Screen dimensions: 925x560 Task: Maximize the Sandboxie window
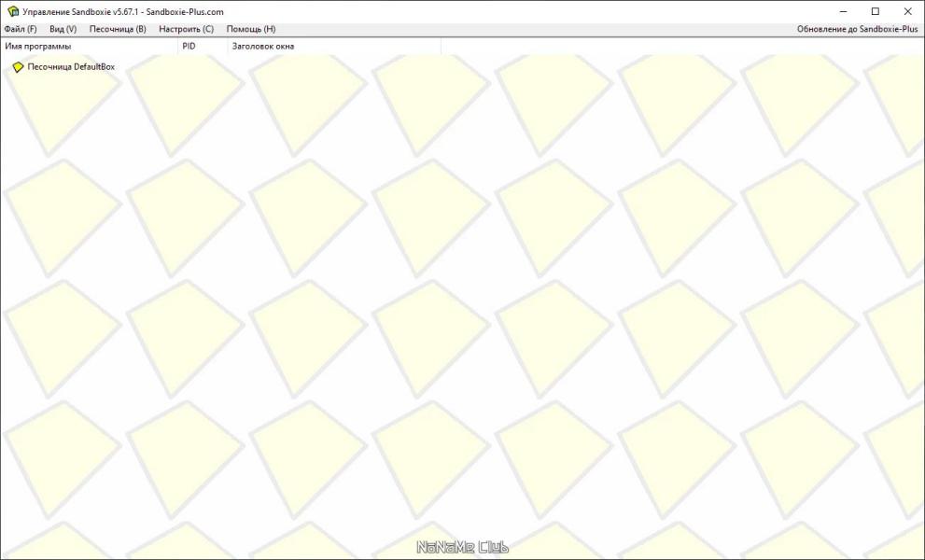click(x=876, y=11)
